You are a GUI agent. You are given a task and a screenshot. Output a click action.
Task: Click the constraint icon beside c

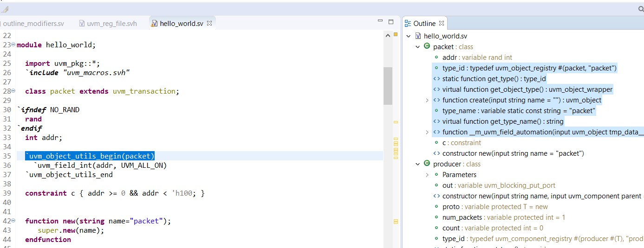tap(436, 143)
